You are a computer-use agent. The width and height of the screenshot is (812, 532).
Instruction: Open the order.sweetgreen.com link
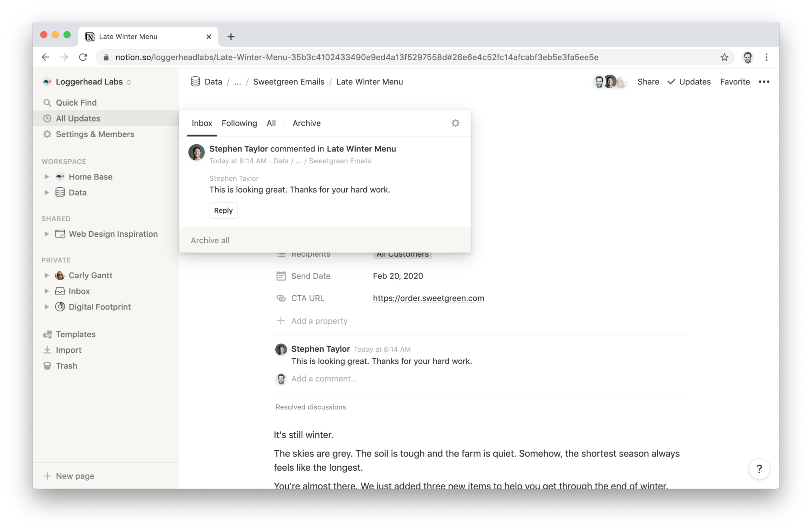point(428,298)
